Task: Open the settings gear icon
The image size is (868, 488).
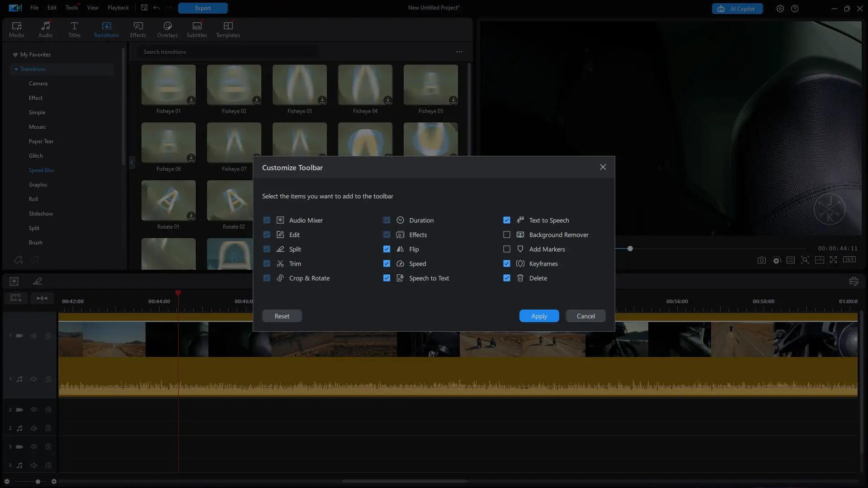Action: coord(780,9)
